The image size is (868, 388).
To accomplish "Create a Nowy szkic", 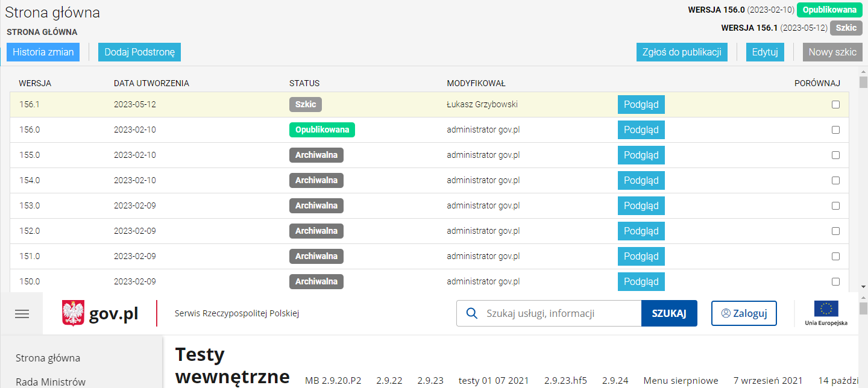I will pyautogui.click(x=832, y=52).
